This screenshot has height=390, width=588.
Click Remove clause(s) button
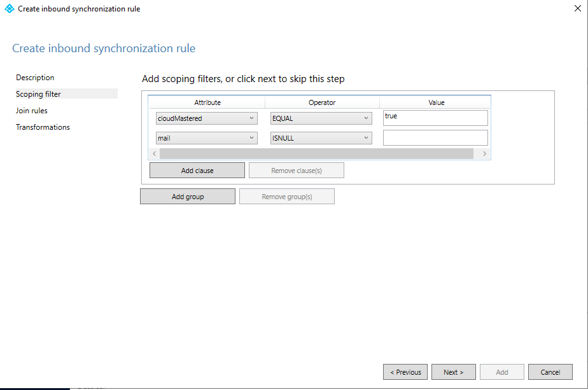(x=297, y=171)
